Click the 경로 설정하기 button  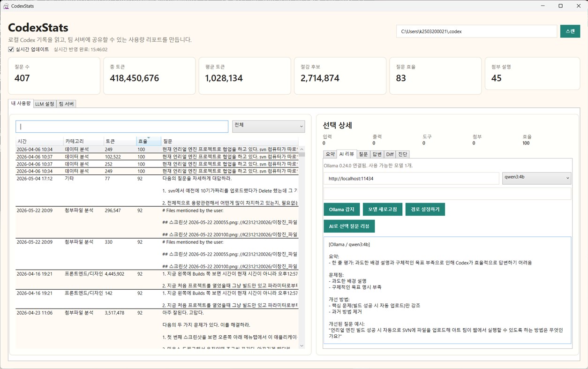point(425,209)
